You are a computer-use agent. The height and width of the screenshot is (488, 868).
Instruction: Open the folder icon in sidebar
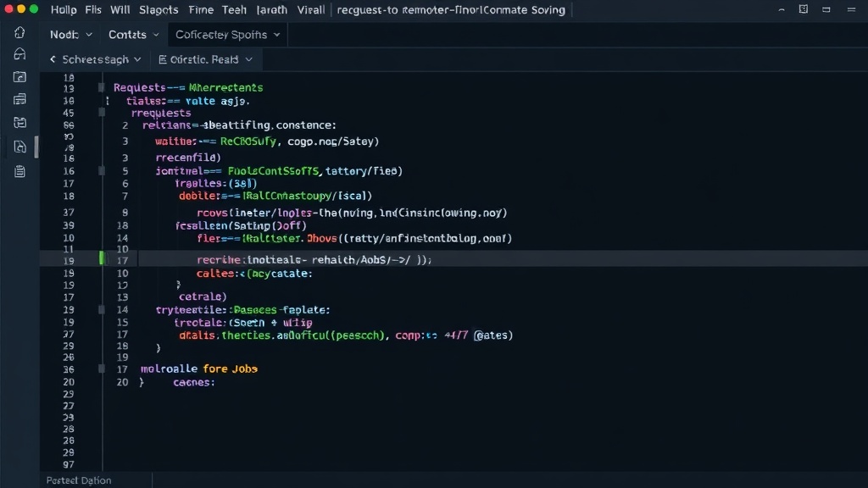coord(20,77)
